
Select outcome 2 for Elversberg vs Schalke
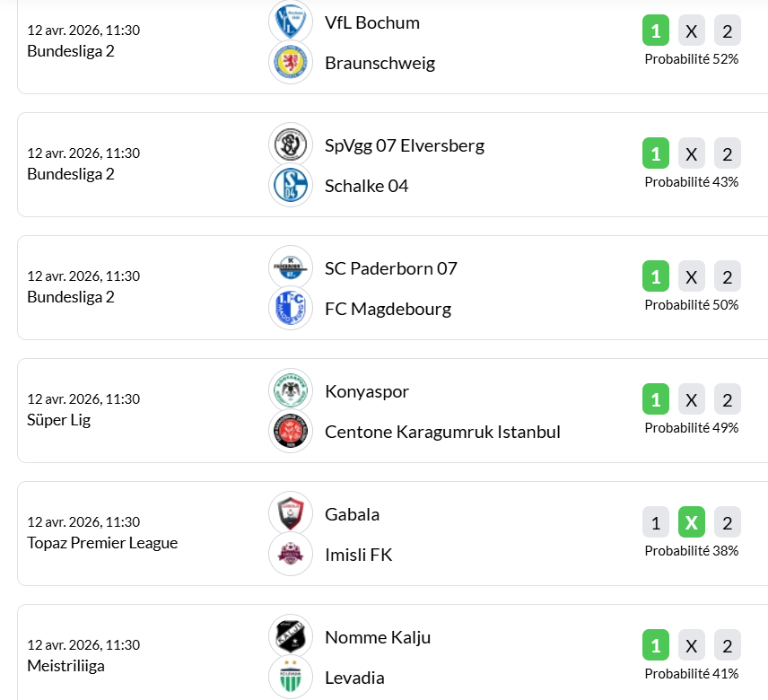click(x=728, y=154)
